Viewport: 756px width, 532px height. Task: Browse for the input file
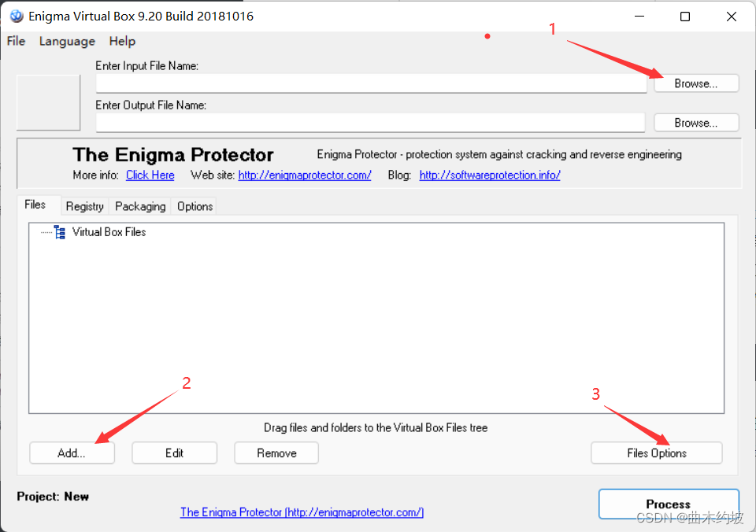point(695,83)
